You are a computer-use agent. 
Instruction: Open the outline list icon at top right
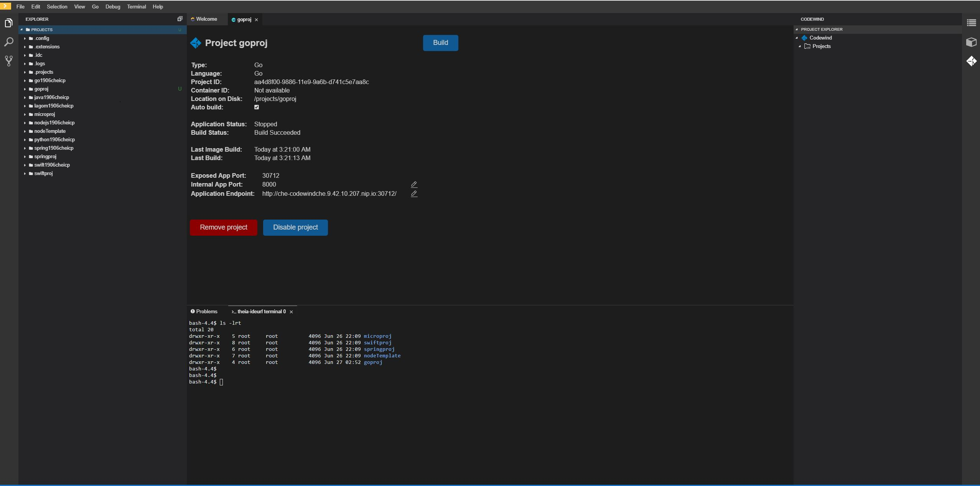(972, 22)
